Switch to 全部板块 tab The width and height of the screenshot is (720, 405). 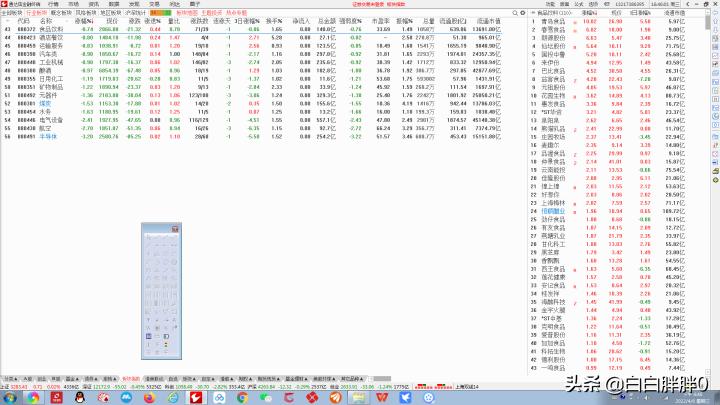(x=12, y=13)
